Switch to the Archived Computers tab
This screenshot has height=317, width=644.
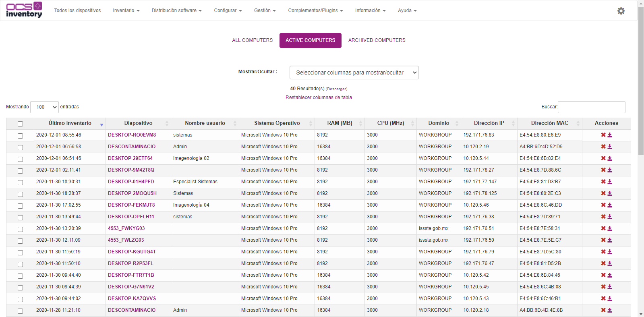(x=377, y=40)
